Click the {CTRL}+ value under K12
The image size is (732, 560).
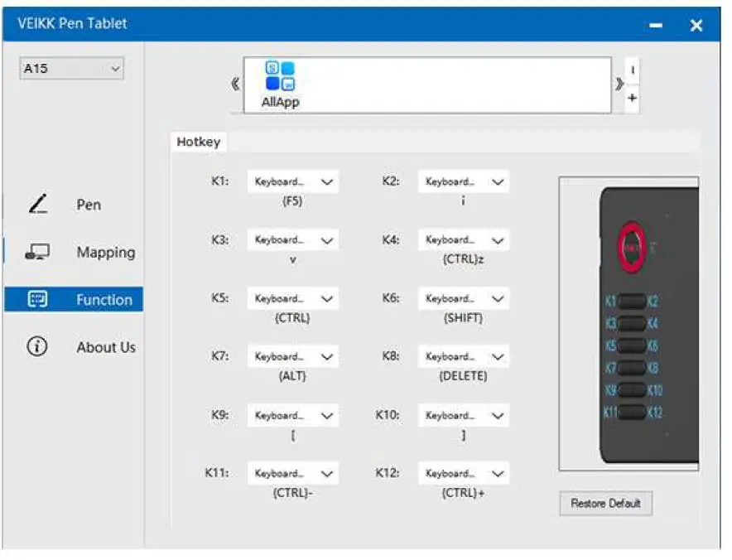(x=463, y=493)
